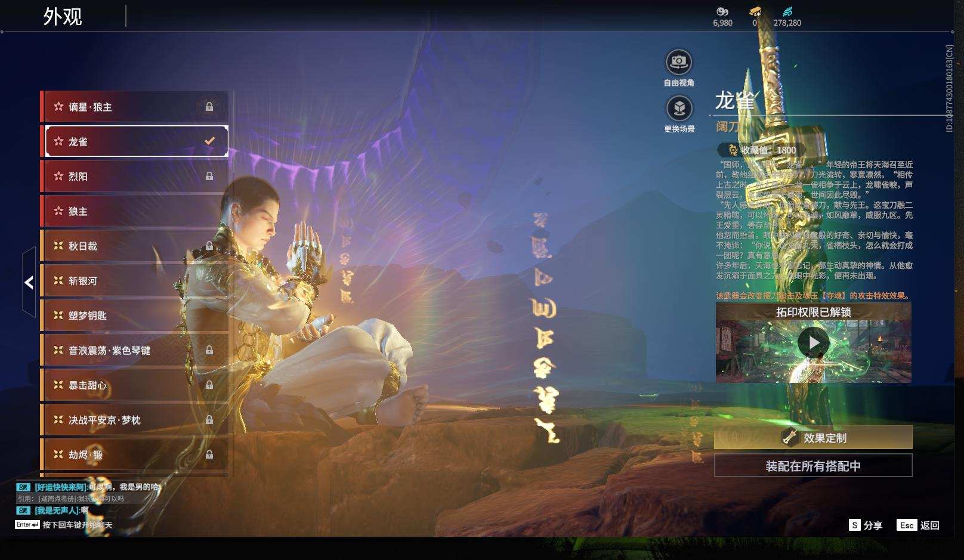
Task: Click the blue feather currency showing 278,280
Action: click(x=787, y=17)
